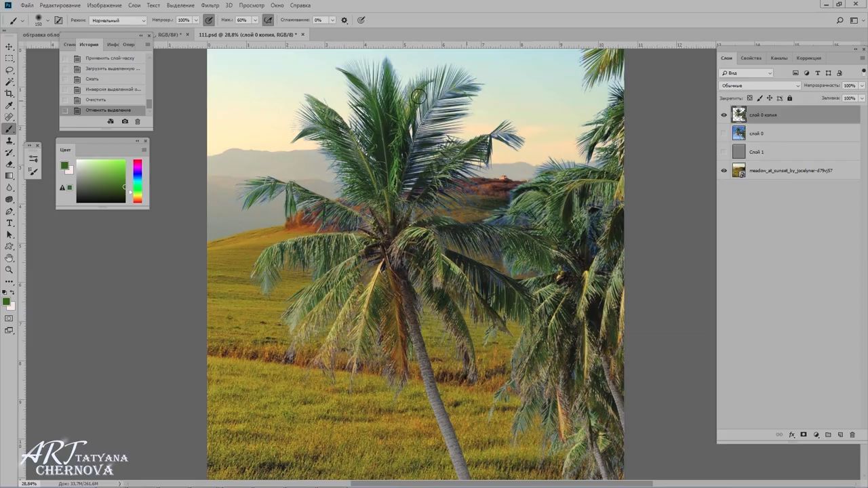This screenshot has width=868, height=488.
Task: Open the Изображение menu
Action: (x=104, y=5)
